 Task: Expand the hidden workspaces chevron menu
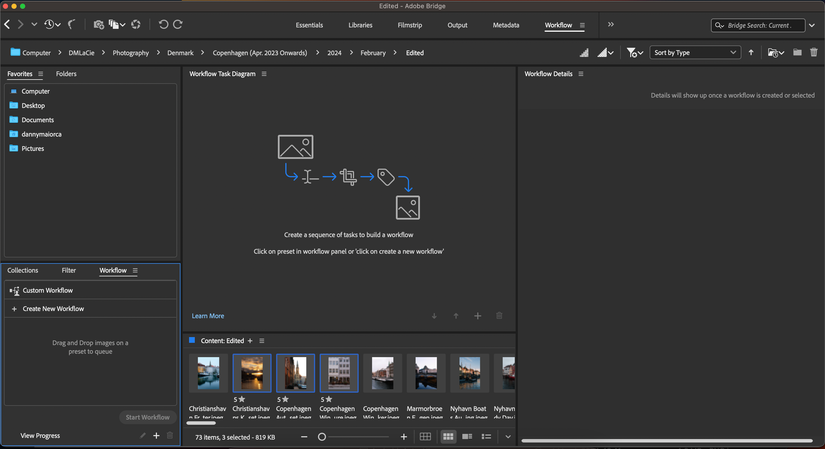point(611,25)
